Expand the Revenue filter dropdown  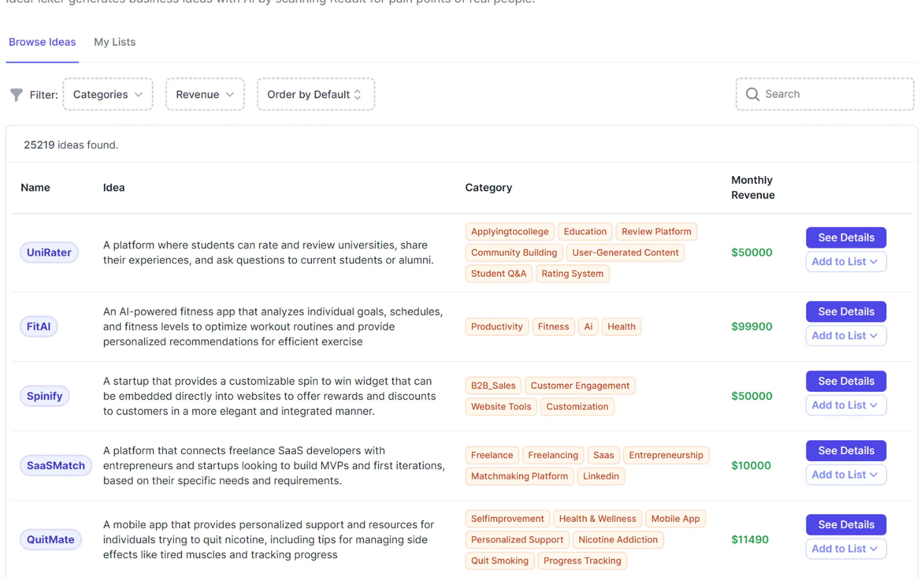click(205, 94)
